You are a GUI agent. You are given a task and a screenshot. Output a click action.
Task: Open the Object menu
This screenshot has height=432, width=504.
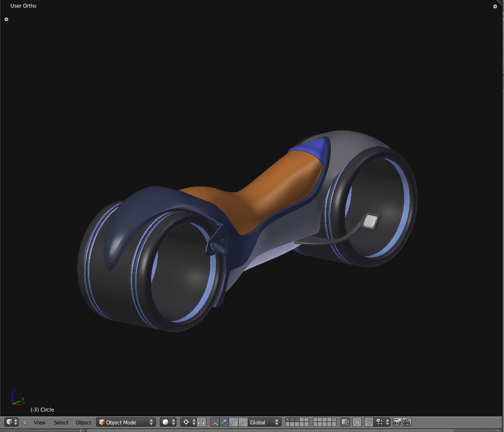[83, 422]
